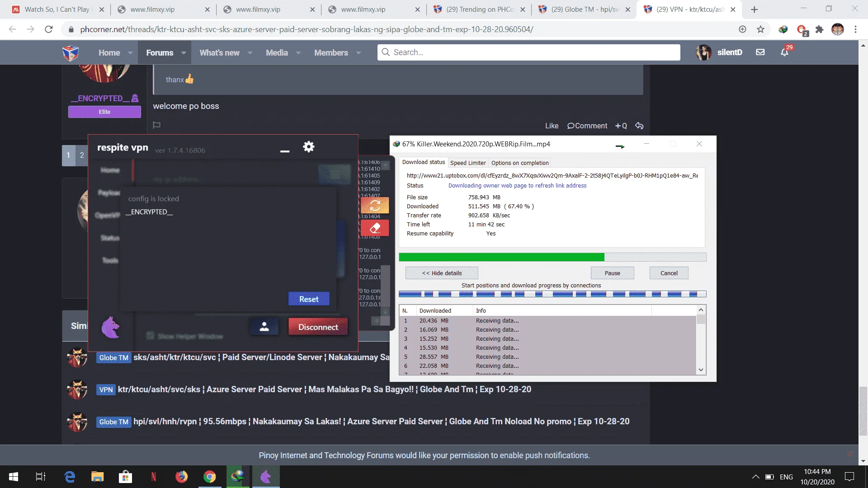
Task: Select the Download status tab
Action: point(424,162)
